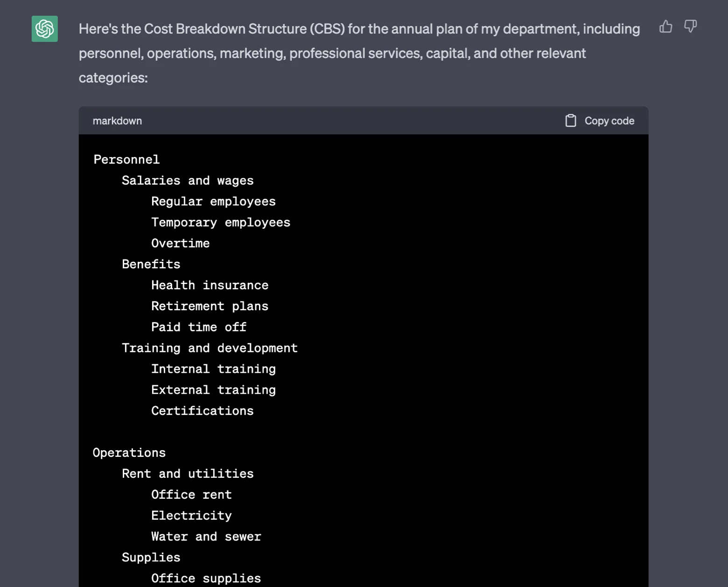Click the assistant message text above the code block
Screen dimensions: 728x587
pos(359,53)
